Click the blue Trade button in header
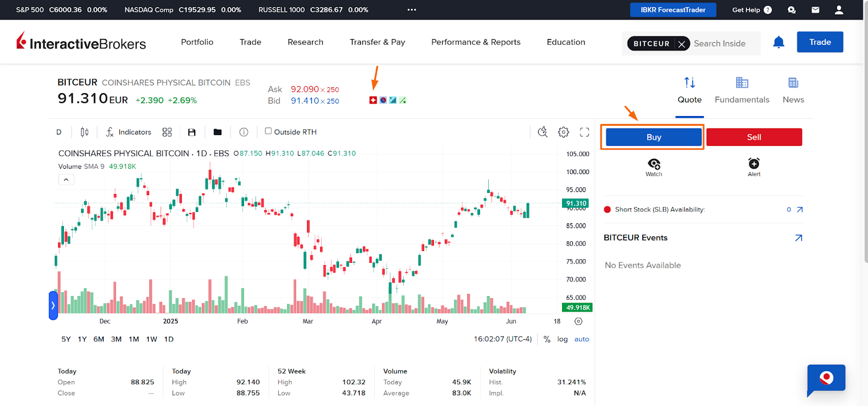 pos(820,42)
